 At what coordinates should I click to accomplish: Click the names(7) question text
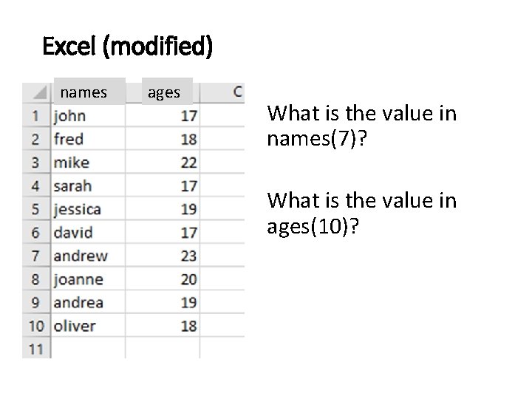361,126
